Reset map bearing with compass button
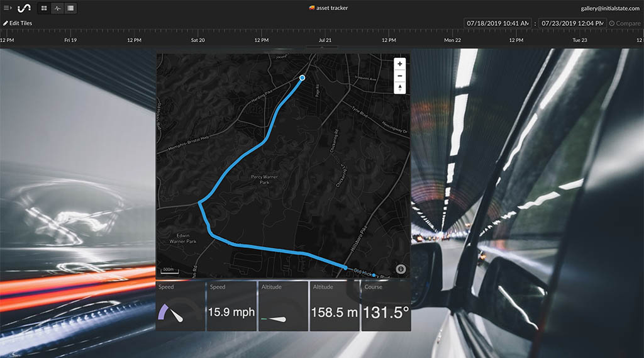The image size is (644, 358). [x=400, y=87]
